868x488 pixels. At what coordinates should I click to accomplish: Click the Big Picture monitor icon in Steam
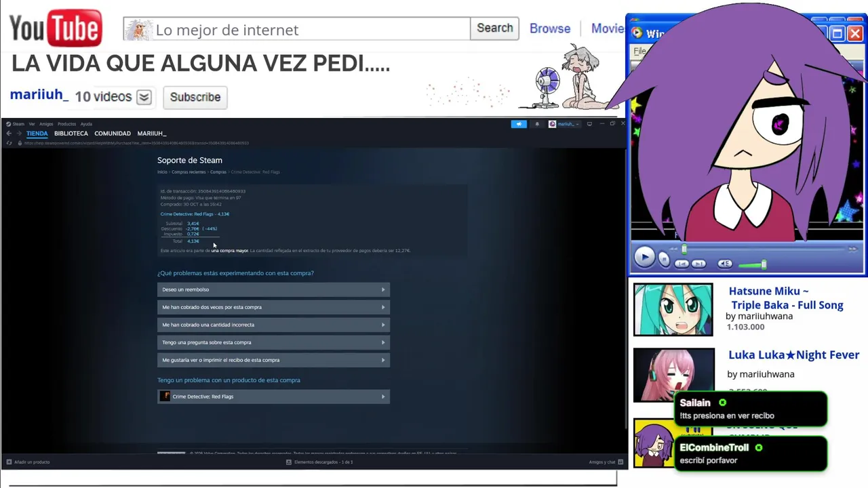(589, 124)
